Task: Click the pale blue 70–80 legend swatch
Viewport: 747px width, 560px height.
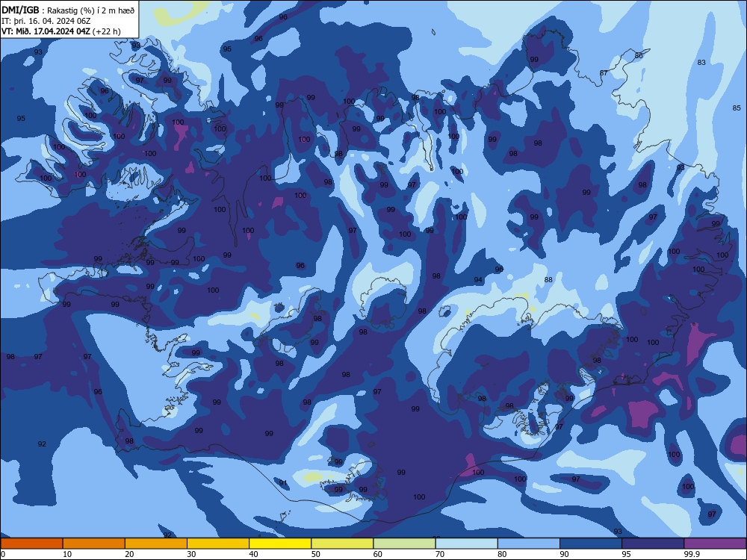Action: point(466,544)
